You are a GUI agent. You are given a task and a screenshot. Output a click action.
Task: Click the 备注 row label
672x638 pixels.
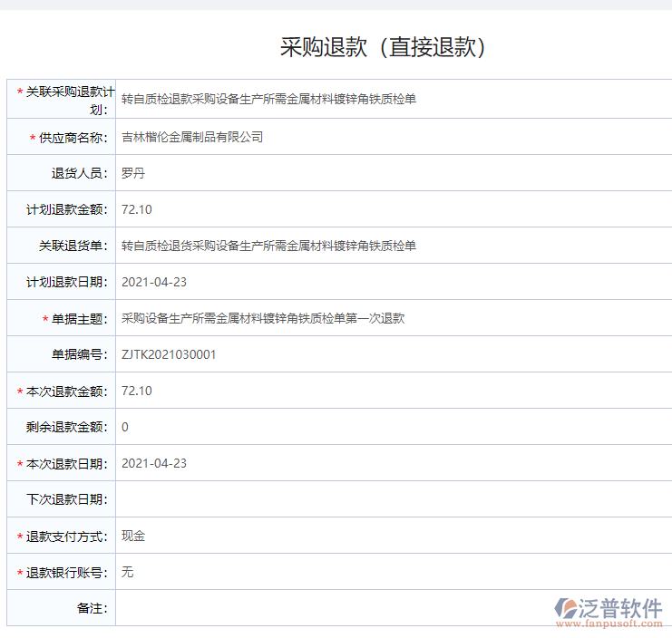click(93, 608)
